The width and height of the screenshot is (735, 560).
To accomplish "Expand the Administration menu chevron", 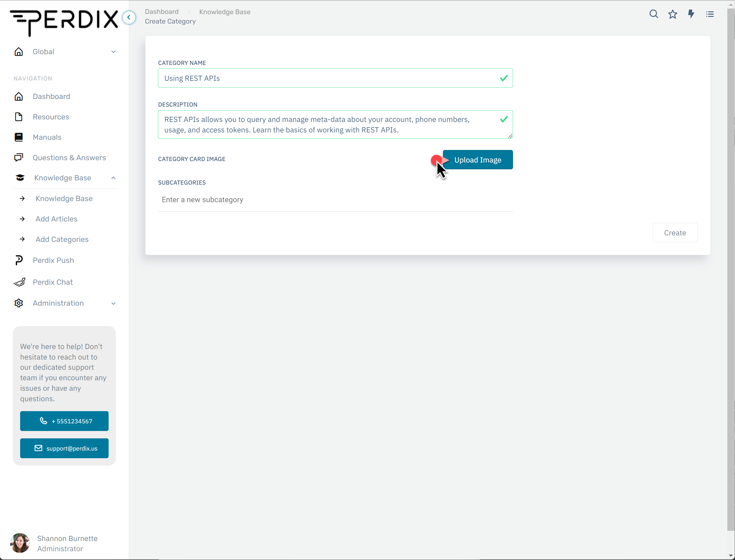I will [x=113, y=303].
